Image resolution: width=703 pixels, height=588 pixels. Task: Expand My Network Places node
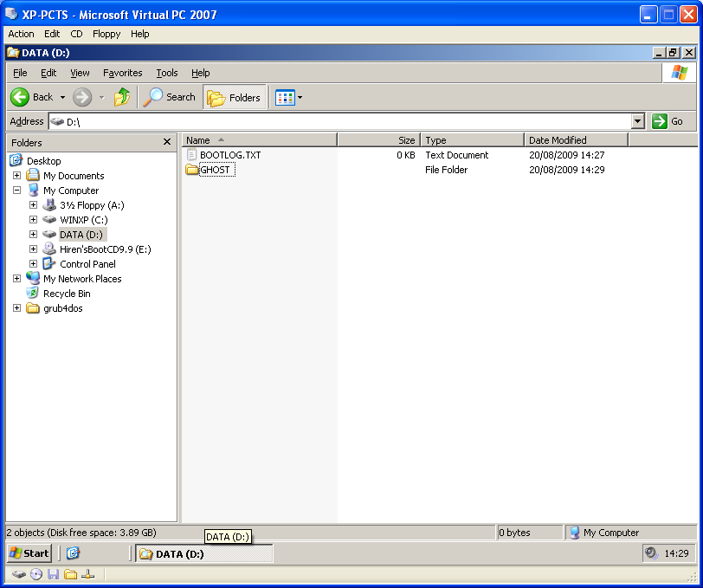coord(16,279)
